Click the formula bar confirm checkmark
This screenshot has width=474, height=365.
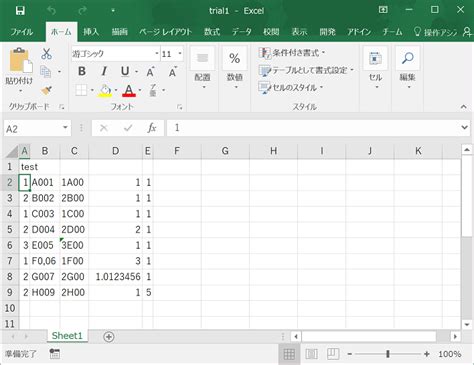(x=128, y=128)
